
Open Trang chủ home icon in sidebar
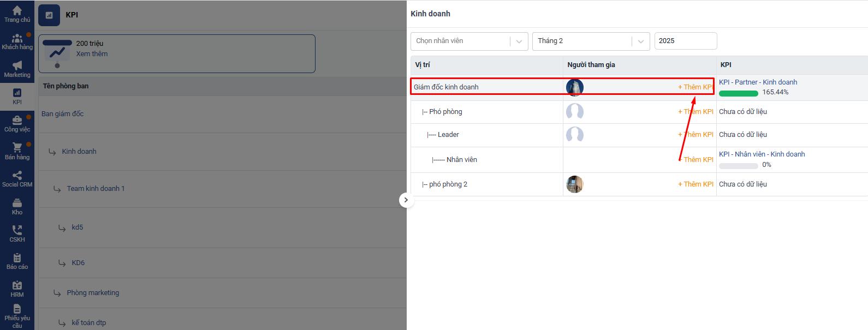pyautogui.click(x=17, y=14)
